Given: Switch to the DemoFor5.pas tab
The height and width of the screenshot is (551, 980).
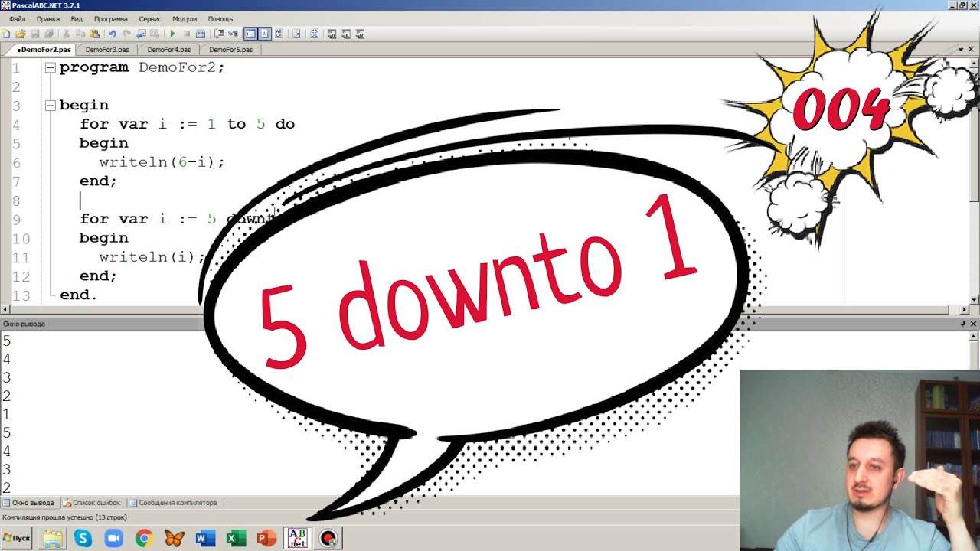Looking at the screenshot, I should tap(230, 49).
